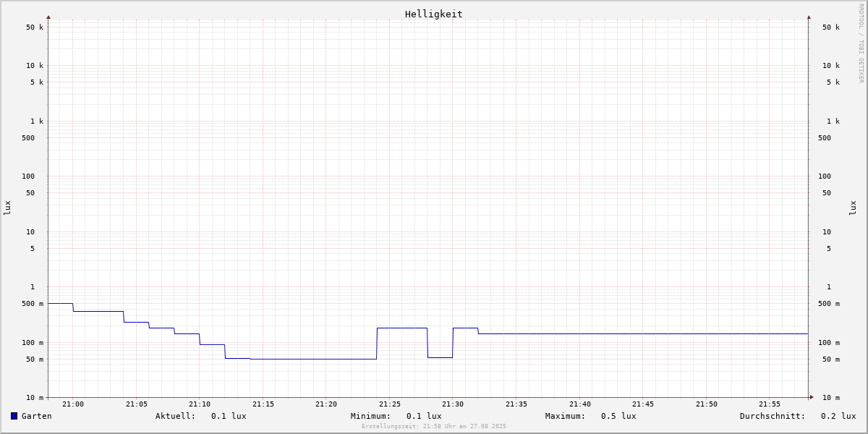Select the Durchschnitt value "0.2 lux"

pos(838,416)
